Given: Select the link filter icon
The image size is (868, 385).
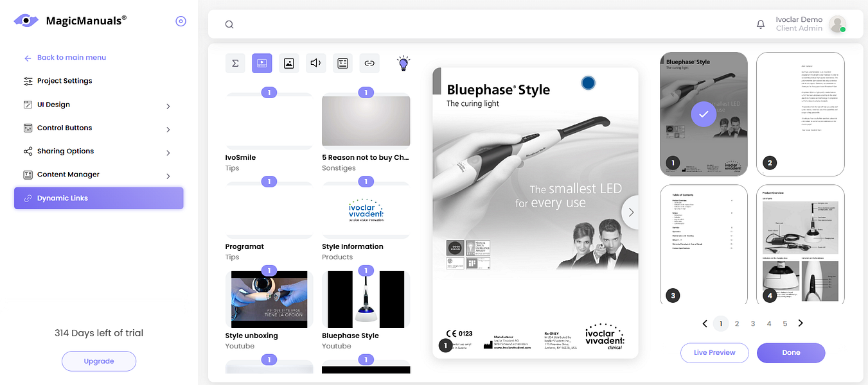Looking at the screenshot, I should pos(369,63).
